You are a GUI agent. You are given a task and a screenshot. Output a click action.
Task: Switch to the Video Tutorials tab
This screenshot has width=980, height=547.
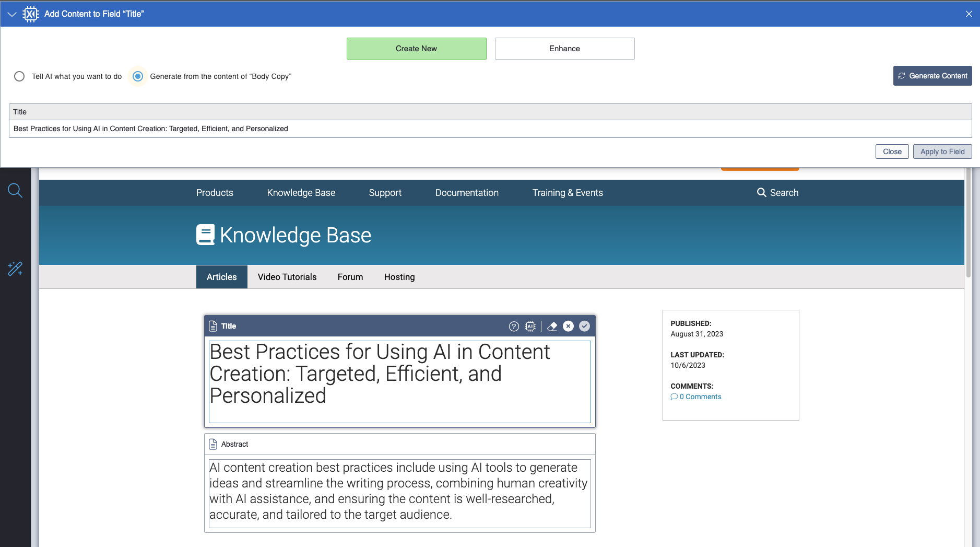click(287, 277)
